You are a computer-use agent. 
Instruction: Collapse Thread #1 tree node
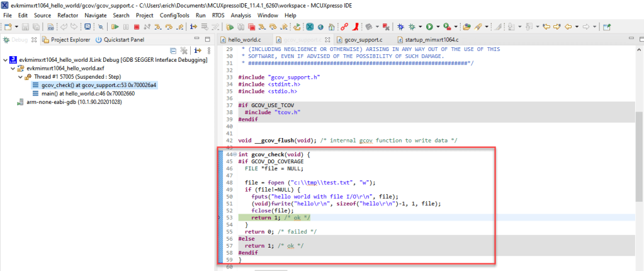[20, 77]
